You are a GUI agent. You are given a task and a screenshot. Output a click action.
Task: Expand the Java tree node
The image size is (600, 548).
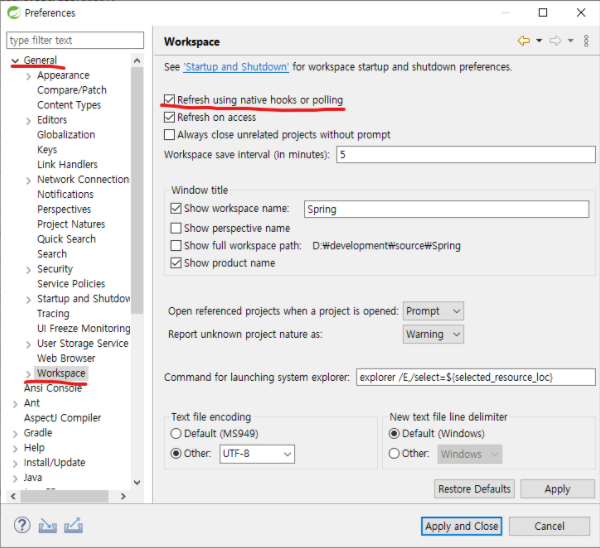[x=15, y=478]
